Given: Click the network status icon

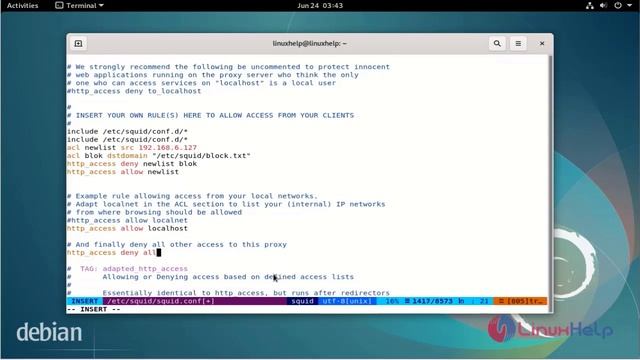Looking at the screenshot, I should tap(589, 5).
